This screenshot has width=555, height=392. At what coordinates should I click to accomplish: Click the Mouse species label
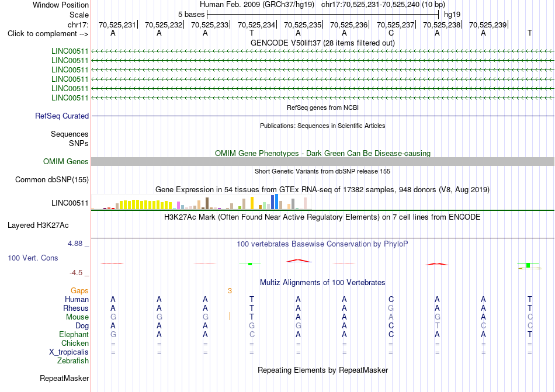pos(77,317)
